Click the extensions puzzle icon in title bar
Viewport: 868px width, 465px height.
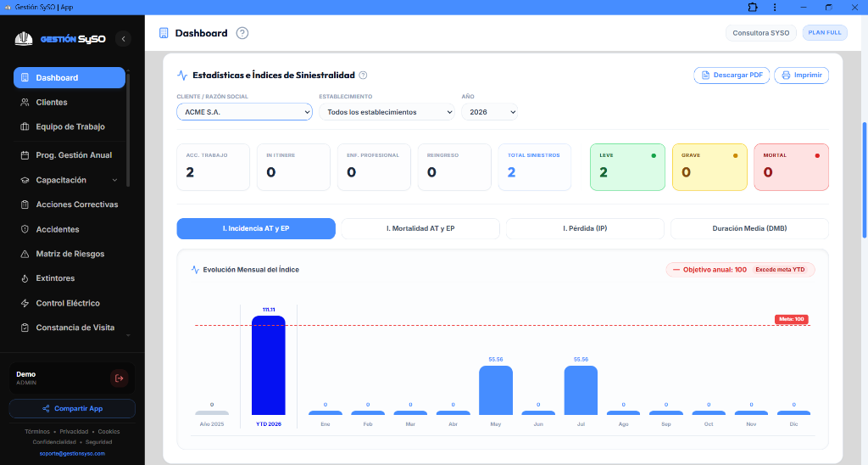[x=753, y=7]
